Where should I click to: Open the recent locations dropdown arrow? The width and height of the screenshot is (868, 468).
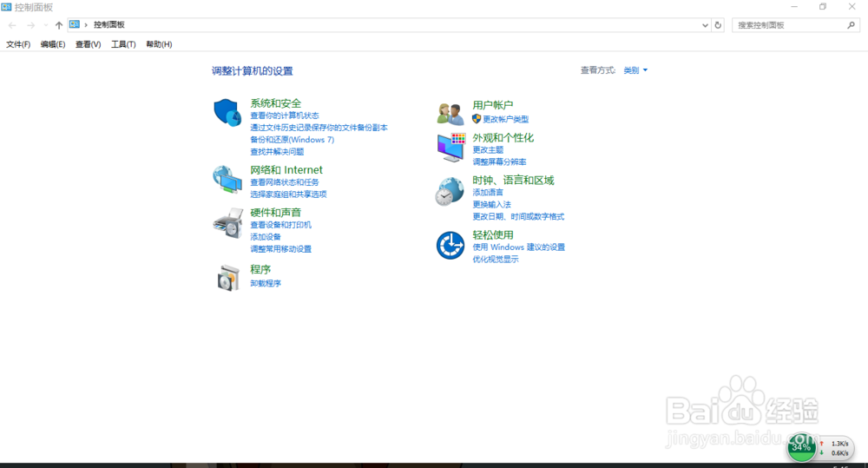pyautogui.click(x=45, y=25)
